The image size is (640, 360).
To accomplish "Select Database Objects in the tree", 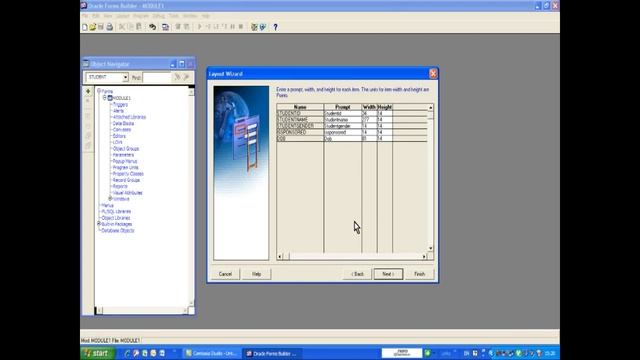I will click(118, 231).
